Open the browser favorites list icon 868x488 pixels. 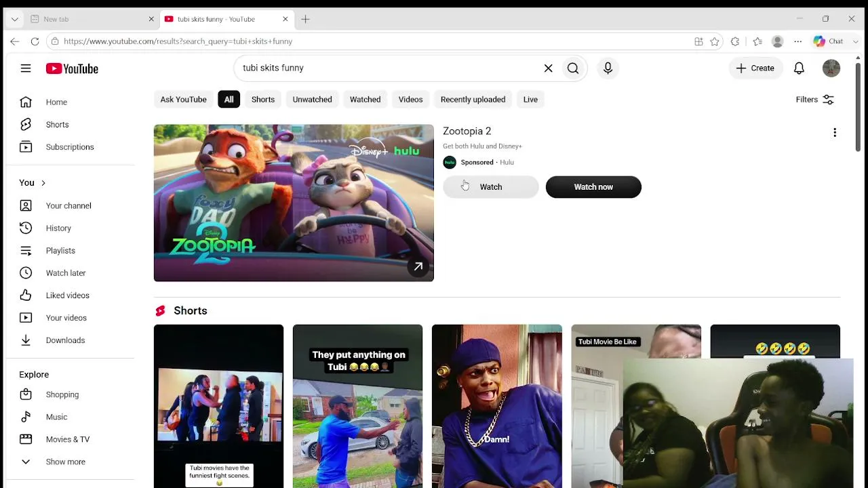click(757, 41)
